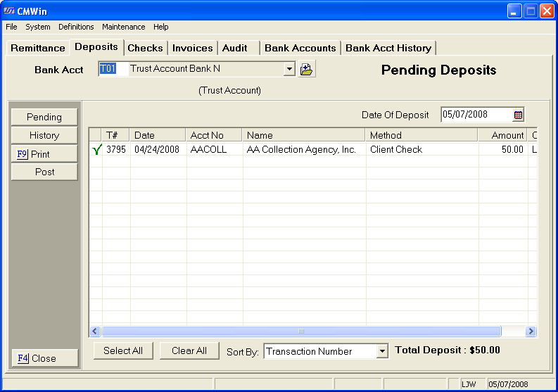Screen dimensions: 558x392
Task: Click the CMWin title bar application icon
Action: coord(9,11)
